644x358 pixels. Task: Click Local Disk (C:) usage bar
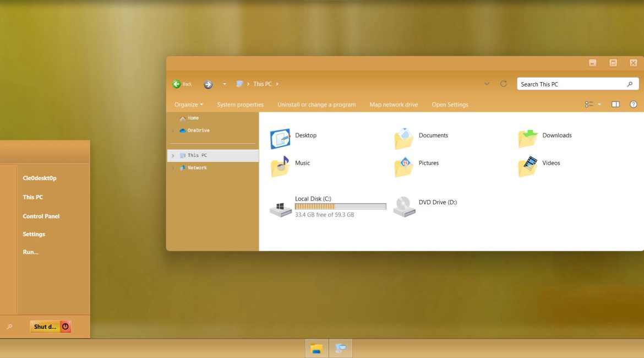340,207
